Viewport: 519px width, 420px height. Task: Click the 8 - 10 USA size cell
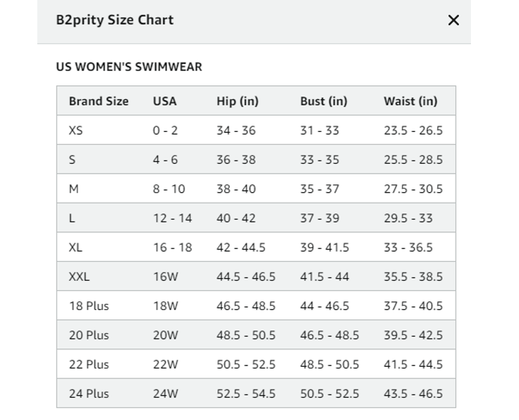[169, 189]
